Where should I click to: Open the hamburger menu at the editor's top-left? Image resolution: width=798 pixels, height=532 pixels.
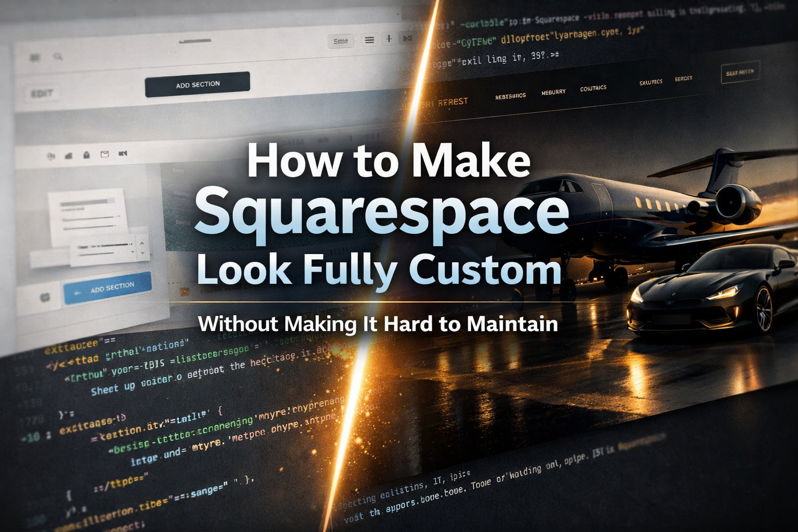(x=35, y=58)
